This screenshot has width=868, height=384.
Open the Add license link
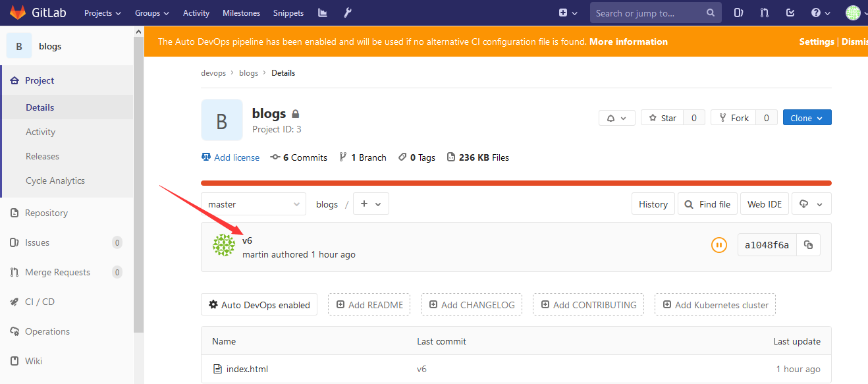point(236,157)
